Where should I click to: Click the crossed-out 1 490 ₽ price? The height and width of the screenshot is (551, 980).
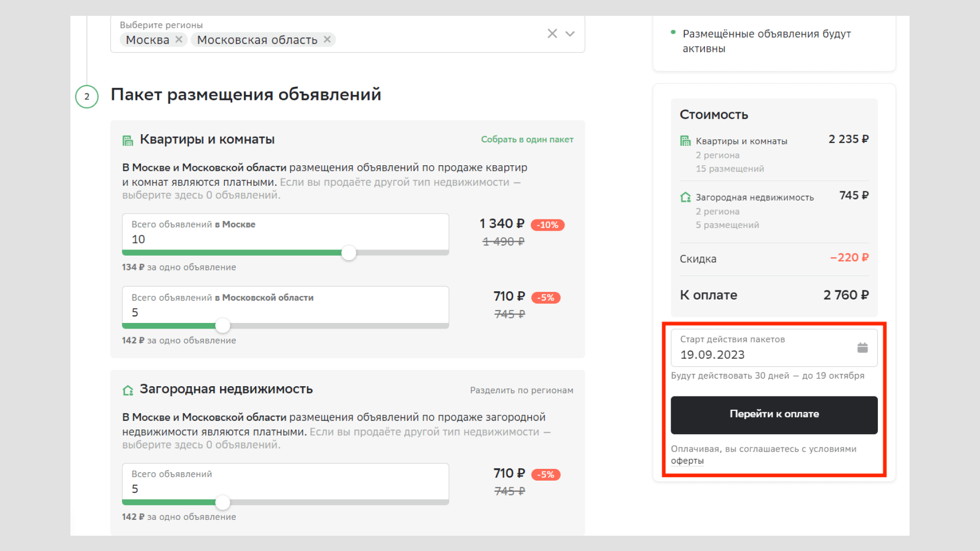point(503,241)
